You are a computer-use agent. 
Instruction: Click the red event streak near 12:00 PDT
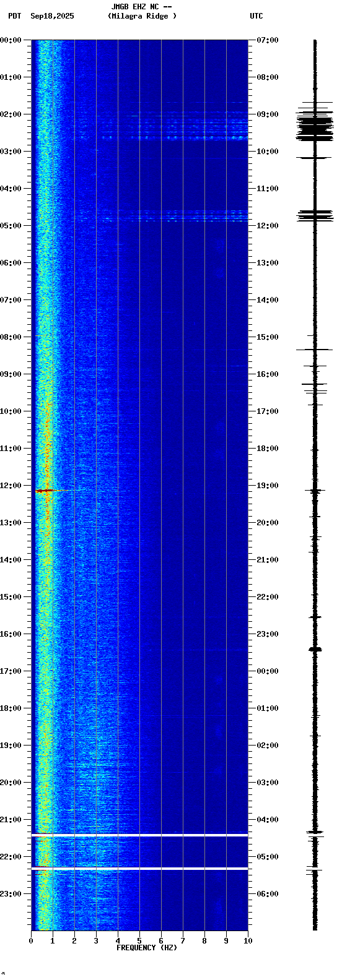coord(53,491)
